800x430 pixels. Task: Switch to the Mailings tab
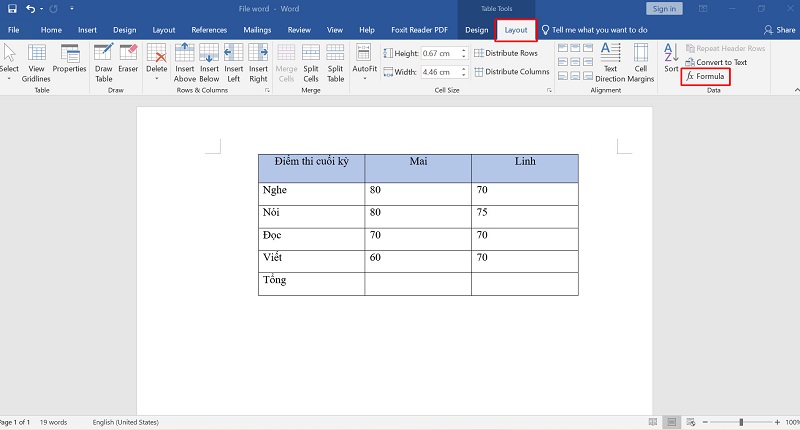pos(257,30)
